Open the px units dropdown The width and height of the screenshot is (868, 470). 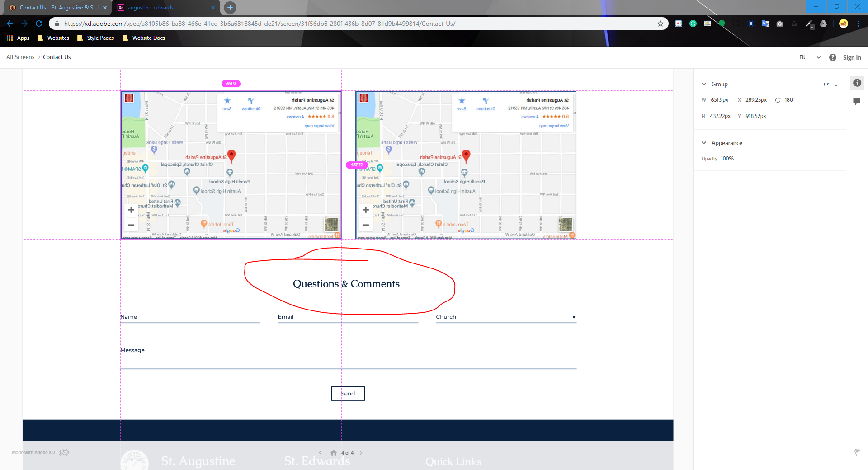830,85
